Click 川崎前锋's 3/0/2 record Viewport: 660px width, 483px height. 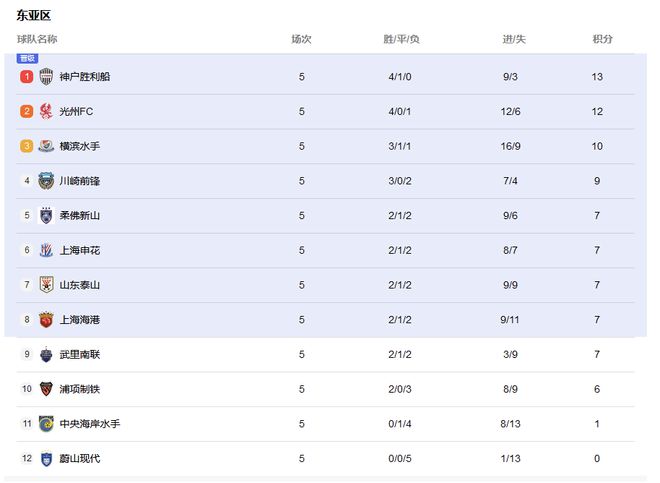point(400,181)
